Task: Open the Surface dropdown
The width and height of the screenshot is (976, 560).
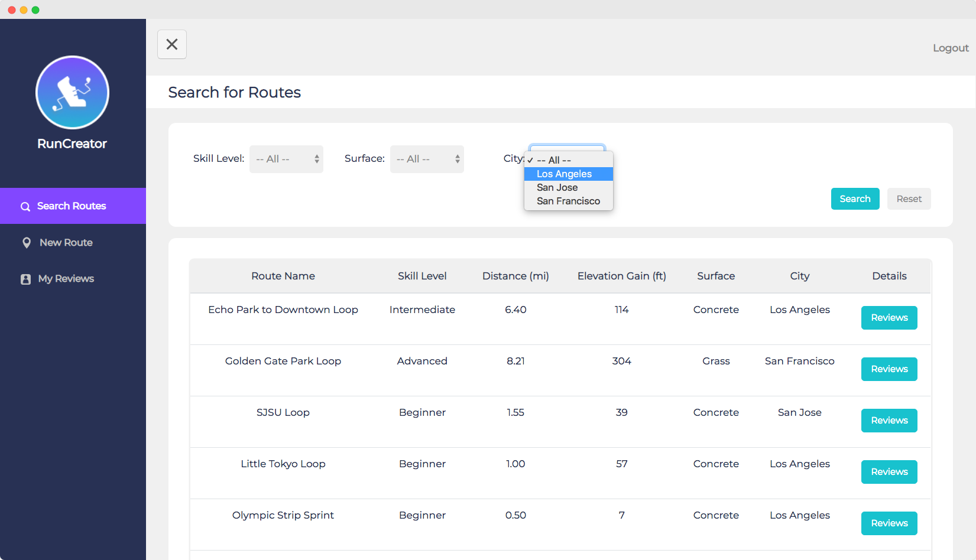Action: coord(427,159)
